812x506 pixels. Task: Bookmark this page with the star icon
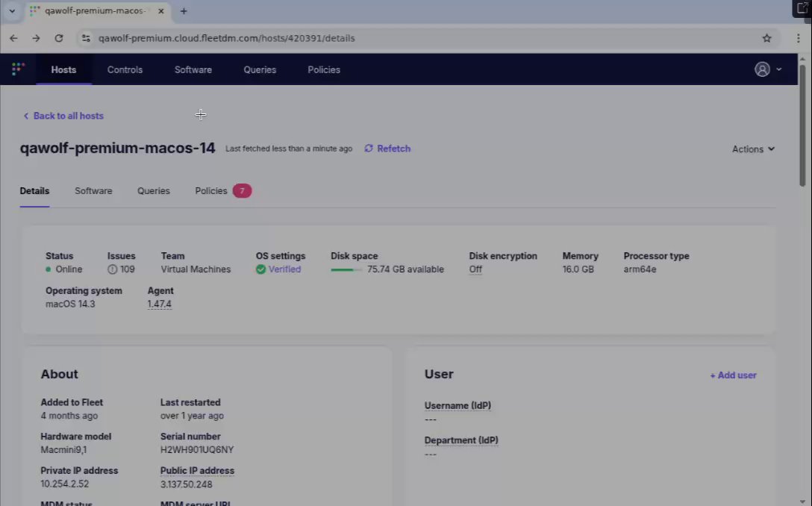point(766,38)
